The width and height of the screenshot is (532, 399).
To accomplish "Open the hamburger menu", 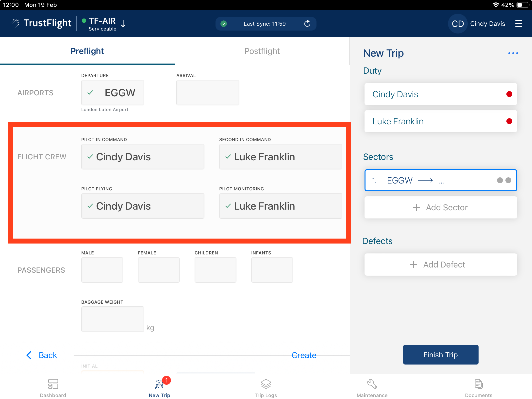I will tap(518, 24).
